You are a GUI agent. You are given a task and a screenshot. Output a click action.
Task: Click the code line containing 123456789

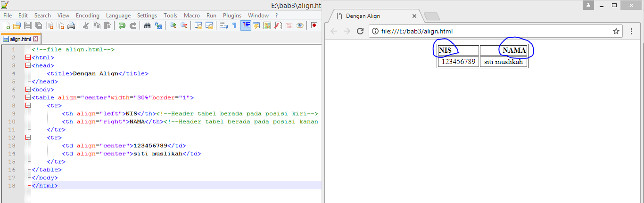[124, 146]
